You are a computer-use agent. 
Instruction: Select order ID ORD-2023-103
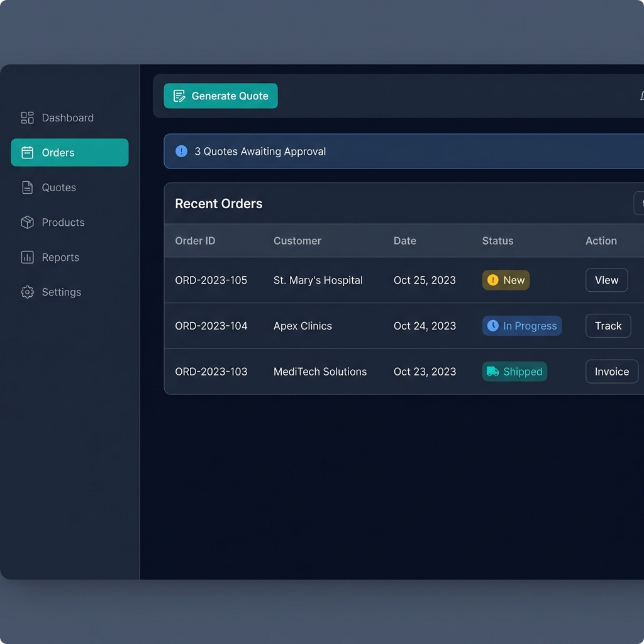[211, 371]
